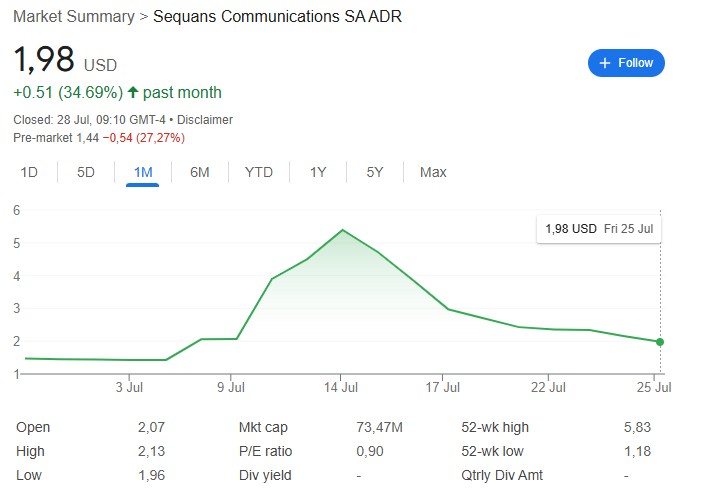Select the 1M range tab

pos(143,172)
